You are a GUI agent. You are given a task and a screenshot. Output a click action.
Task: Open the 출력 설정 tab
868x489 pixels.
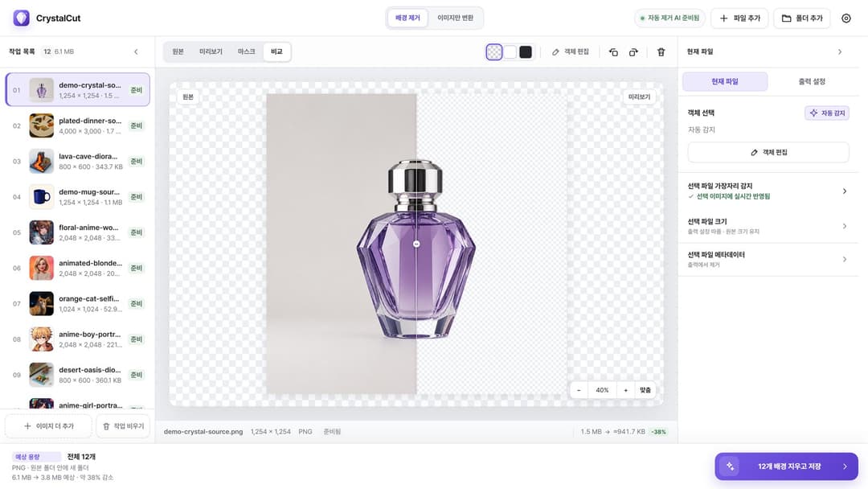812,81
